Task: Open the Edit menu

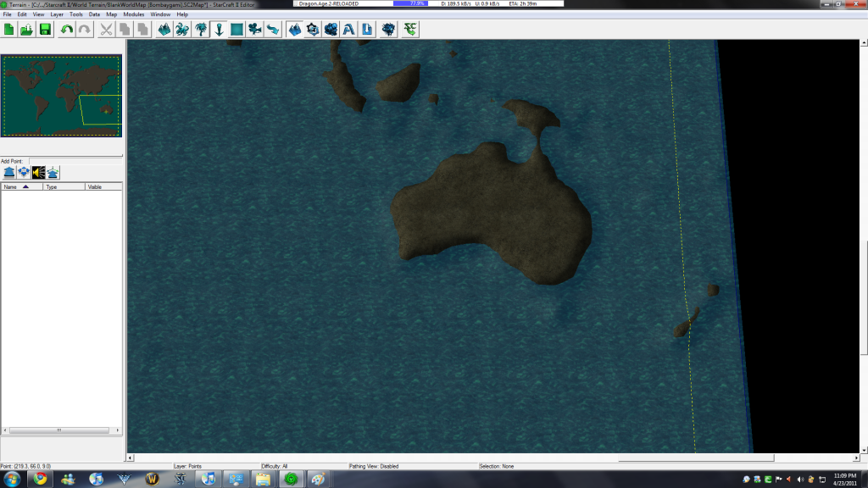Action: point(22,14)
